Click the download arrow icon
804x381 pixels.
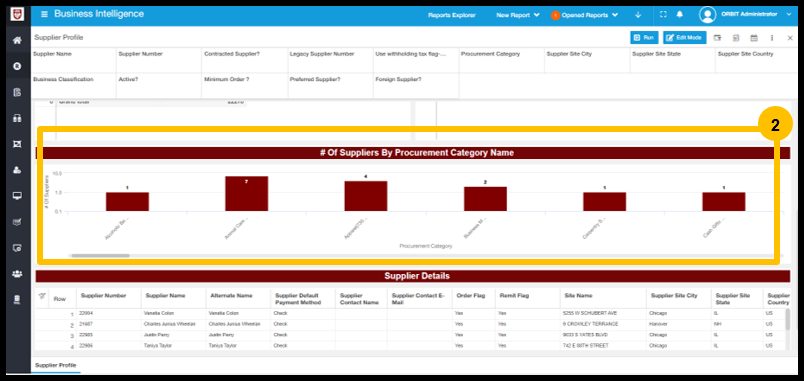(638, 15)
